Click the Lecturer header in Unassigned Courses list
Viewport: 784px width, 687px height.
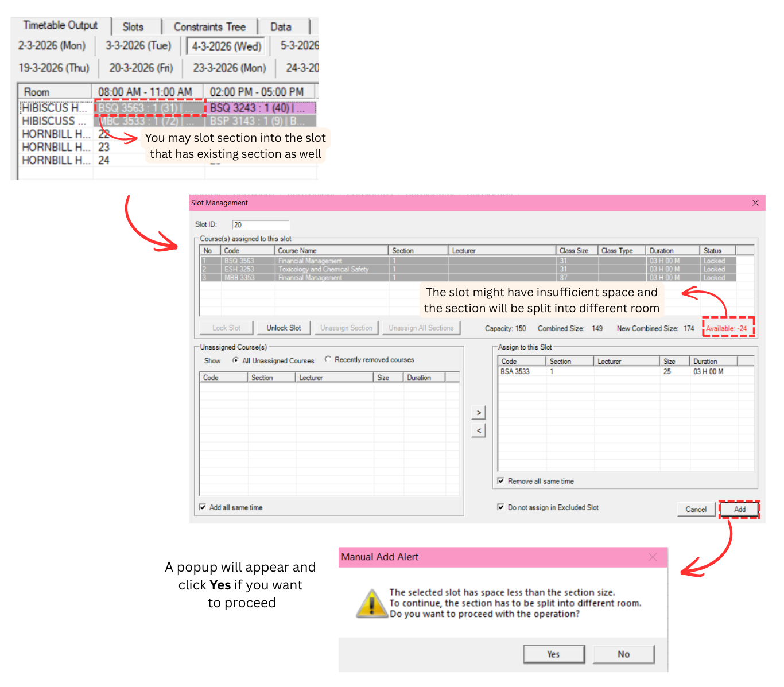tap(334, 378)
